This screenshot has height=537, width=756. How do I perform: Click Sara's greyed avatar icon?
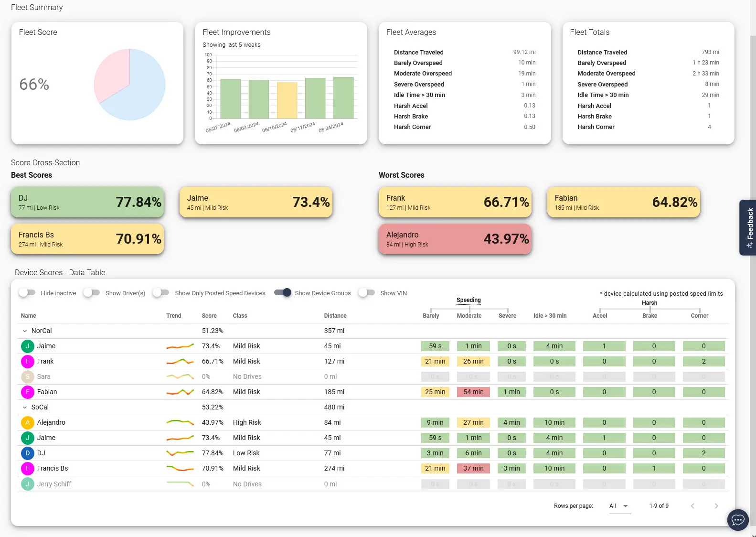tap(27, 376)
